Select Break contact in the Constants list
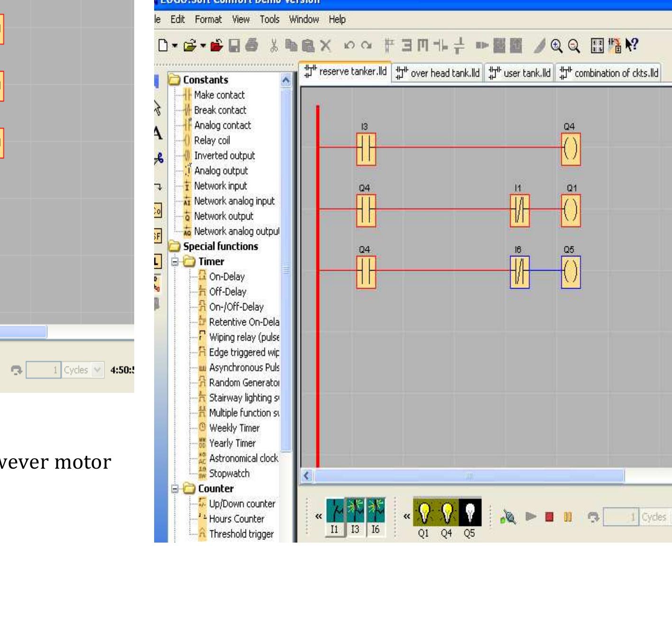The width and height of the screenshot is (672, 644). [x=220, y=110]
